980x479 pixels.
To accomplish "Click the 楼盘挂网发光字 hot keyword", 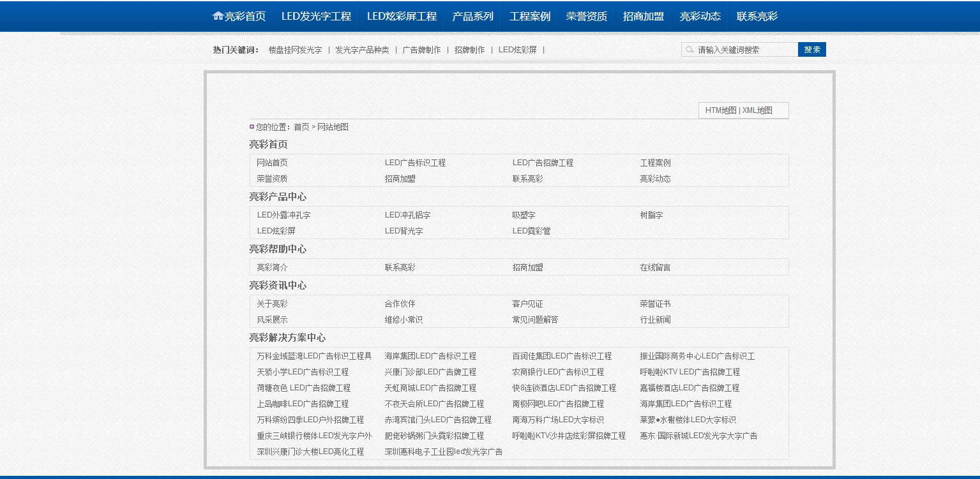I will [295, 50].
